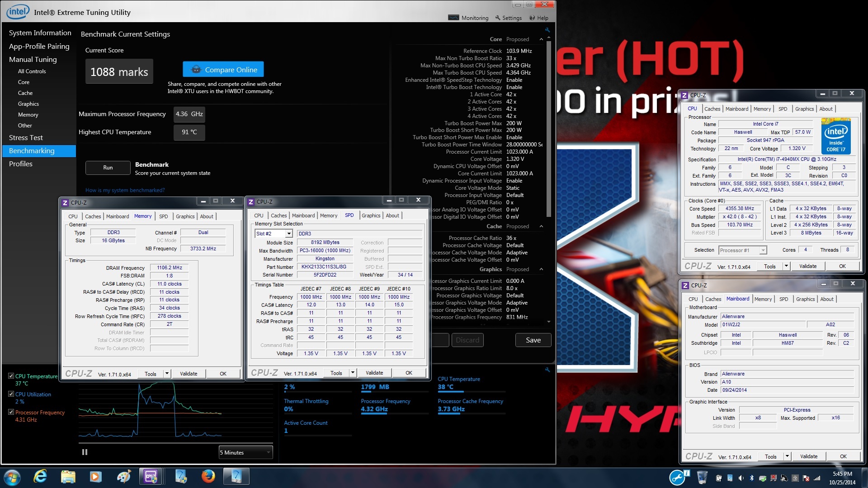Click Z icon in the CPU-Z CPU window title
The height and width of the screenshot is (488, 868).
684,95
